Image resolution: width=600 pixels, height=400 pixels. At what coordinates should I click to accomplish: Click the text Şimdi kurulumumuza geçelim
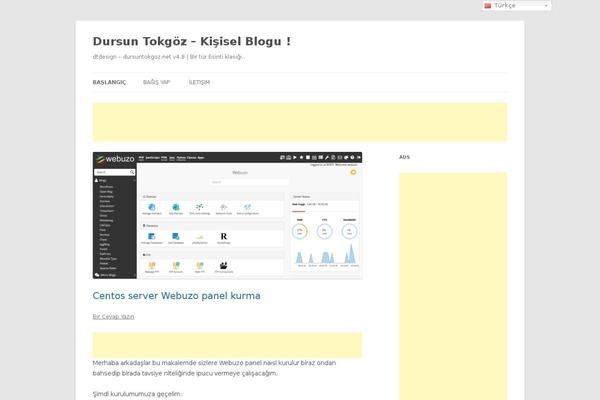coord(137,394)
